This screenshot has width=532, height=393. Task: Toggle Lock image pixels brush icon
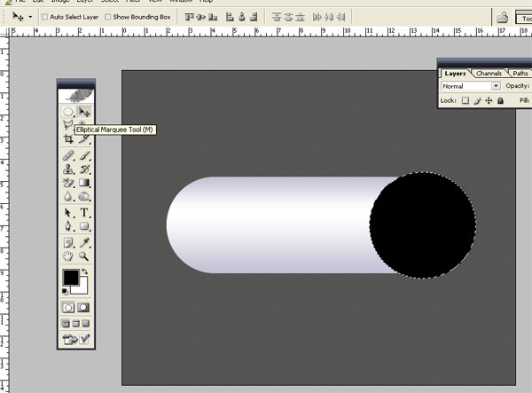coord(477,100)
